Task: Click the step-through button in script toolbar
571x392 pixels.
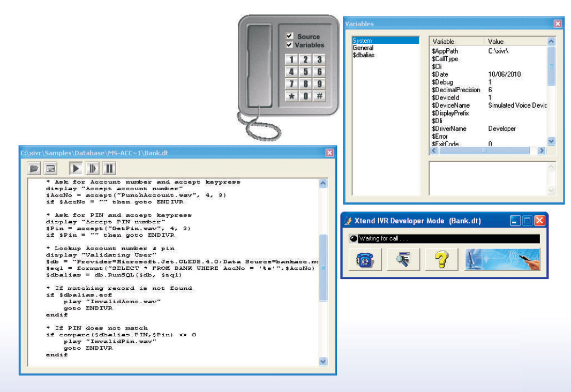Action: [93, 169]
